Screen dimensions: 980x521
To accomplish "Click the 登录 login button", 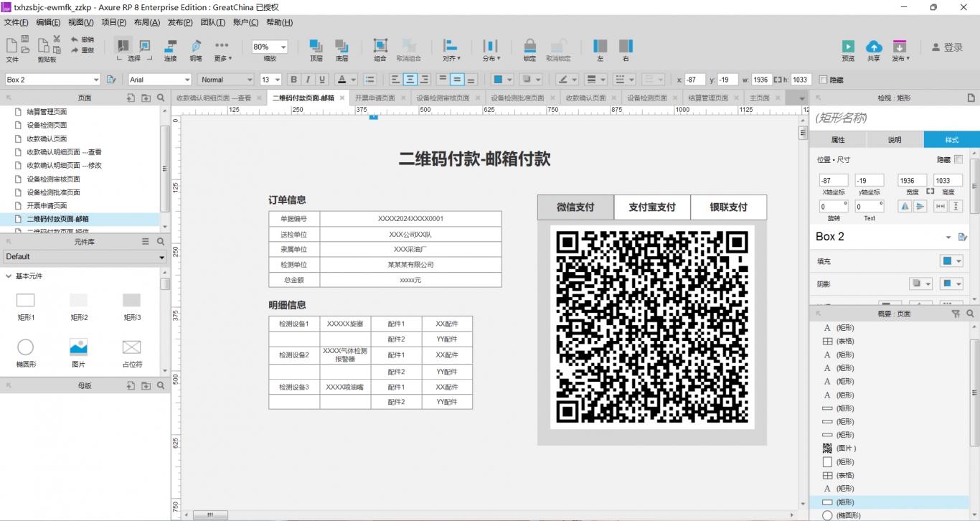I will [948, 47].
